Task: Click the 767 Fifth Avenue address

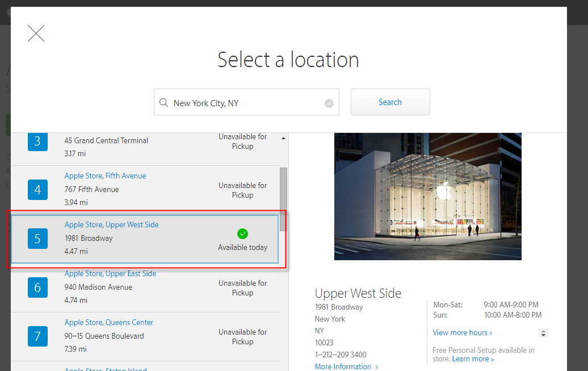Action: coord(91,189)
